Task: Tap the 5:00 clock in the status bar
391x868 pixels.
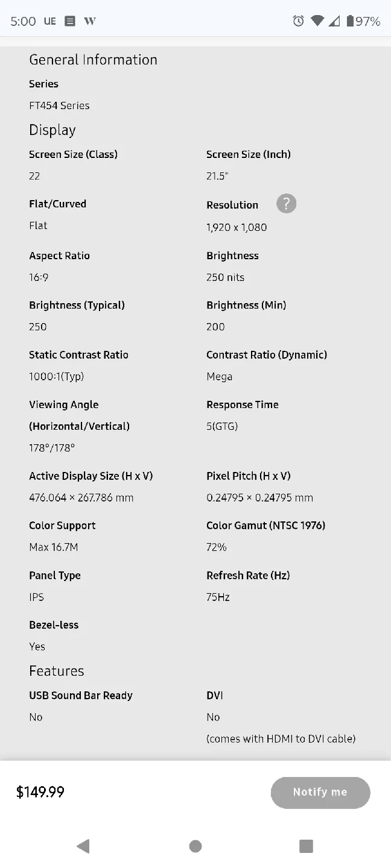Action: pos(22,20)
